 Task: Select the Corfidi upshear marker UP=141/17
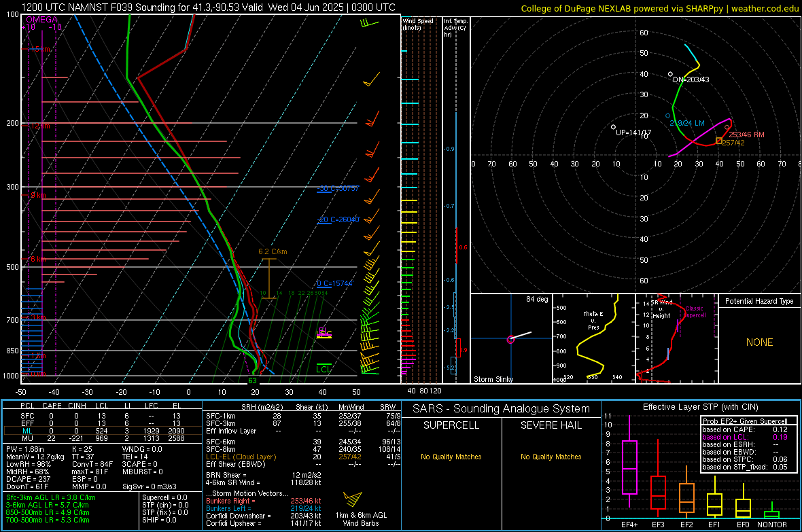(x=613, y=127)
